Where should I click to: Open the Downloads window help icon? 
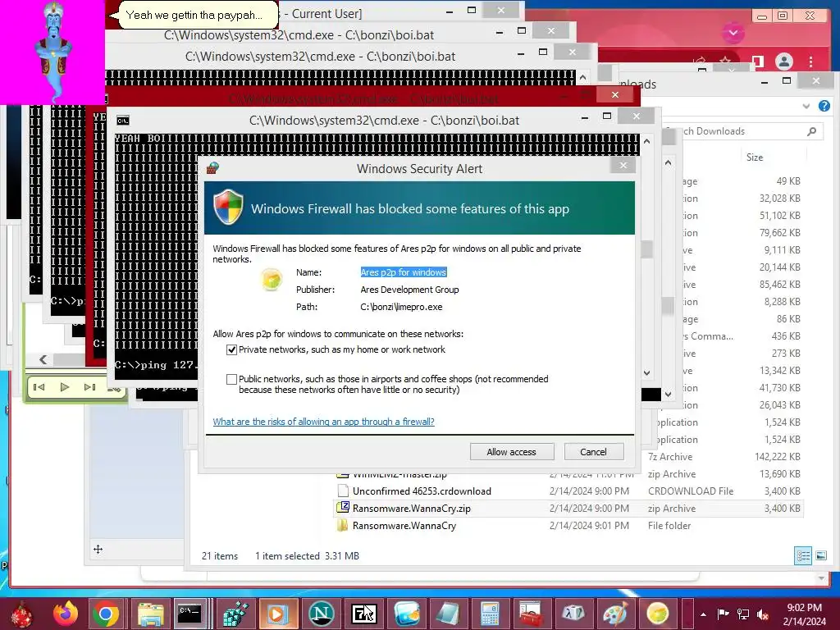(824, 106)
